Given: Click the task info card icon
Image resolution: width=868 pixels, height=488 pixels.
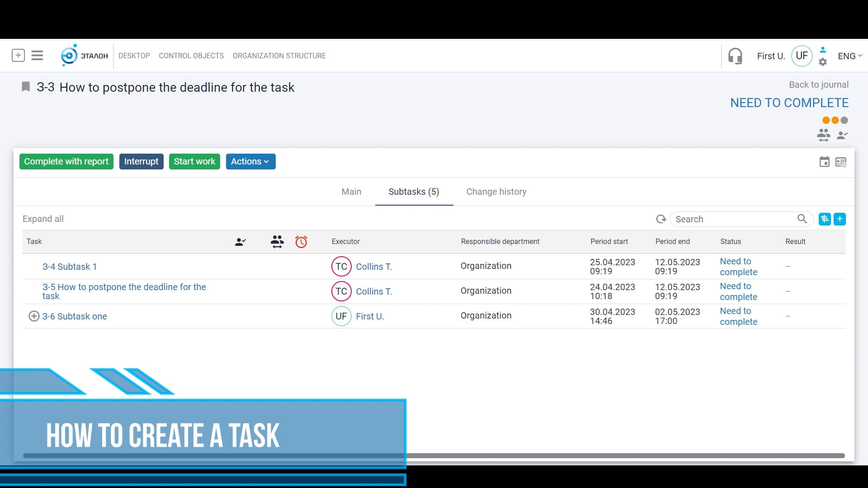Looking at the screenshot, I should coord(841,161).
